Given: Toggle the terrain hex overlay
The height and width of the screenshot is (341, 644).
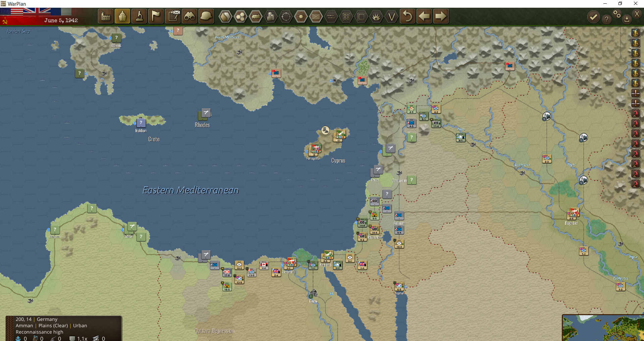Looking at the screenshot, I should (225, 16).
